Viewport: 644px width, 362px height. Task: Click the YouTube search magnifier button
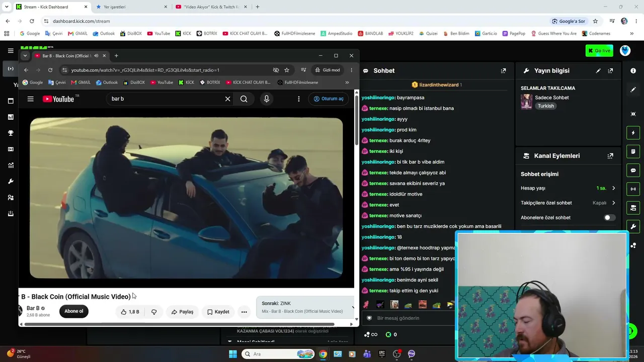click(x=244, y=99)
